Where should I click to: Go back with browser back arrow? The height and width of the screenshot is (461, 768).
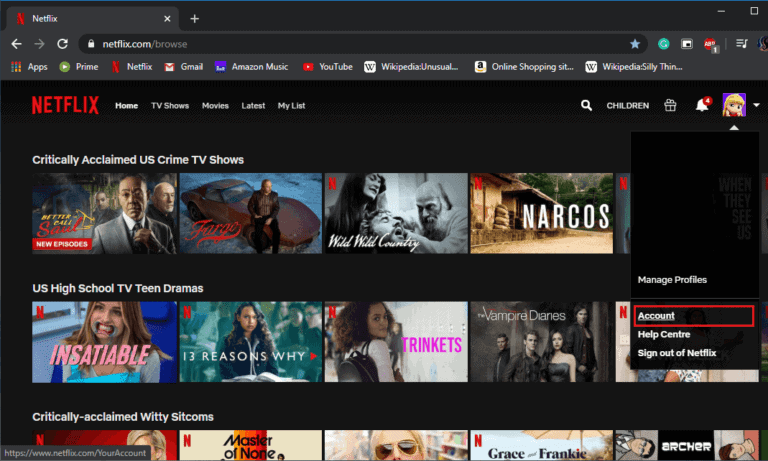[16, 44]
